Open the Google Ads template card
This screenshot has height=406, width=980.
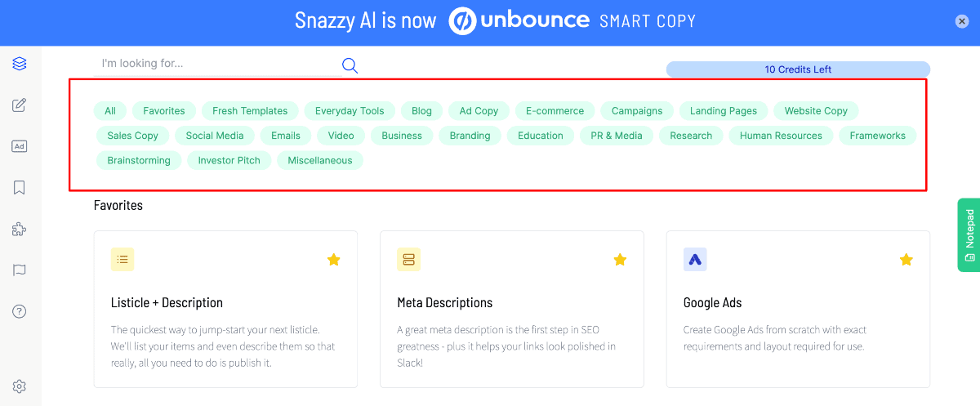(x=797, y=309)
